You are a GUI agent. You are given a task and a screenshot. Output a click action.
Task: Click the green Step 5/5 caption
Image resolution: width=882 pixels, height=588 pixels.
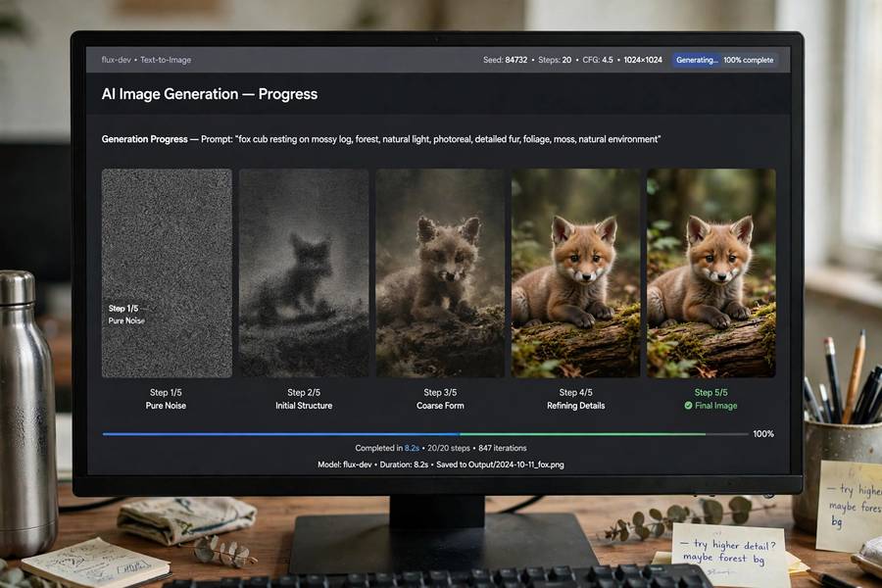pos(711,392)
